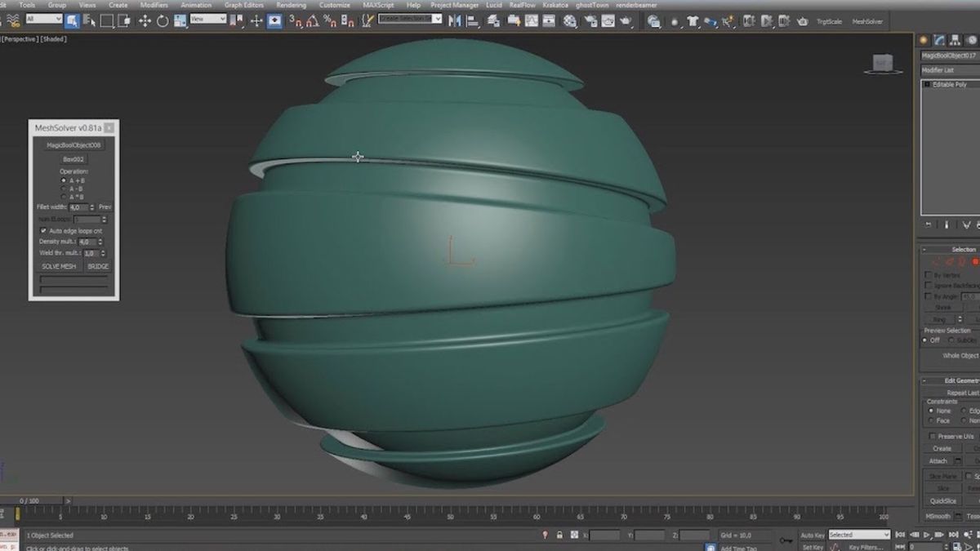Activate the Select and Rotate tool
This screenshot has width=980, height=551.
(x=162, y=20)
